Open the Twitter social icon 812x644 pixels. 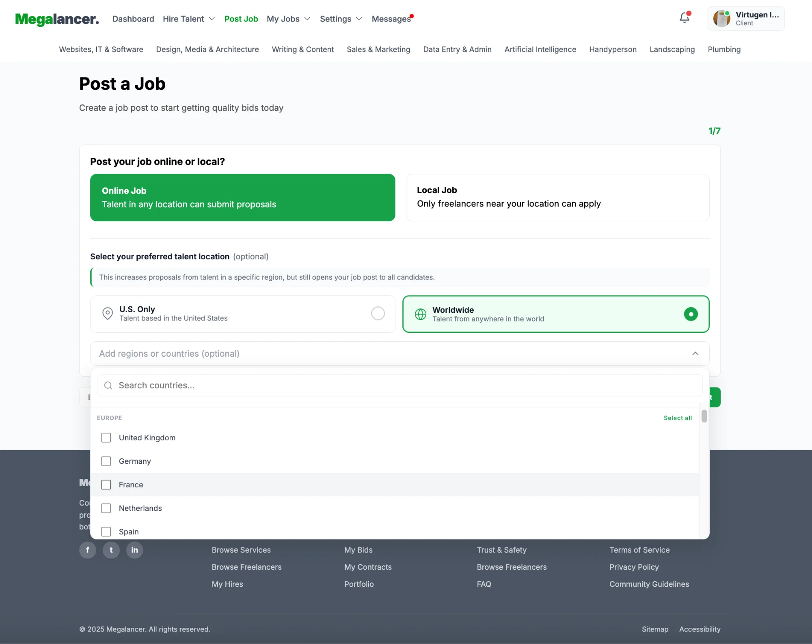(111, 550)
